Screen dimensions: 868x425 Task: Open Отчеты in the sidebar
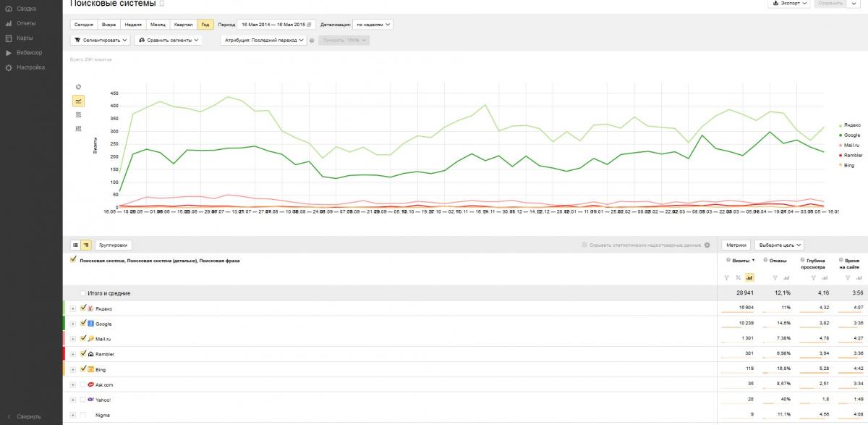tap(22, 23)
